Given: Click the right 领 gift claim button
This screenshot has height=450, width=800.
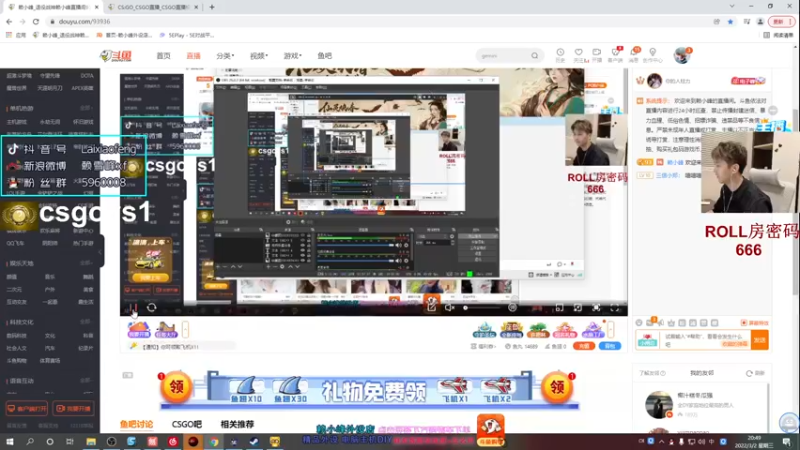Looking at the screenshot, I should coord(557,387).
